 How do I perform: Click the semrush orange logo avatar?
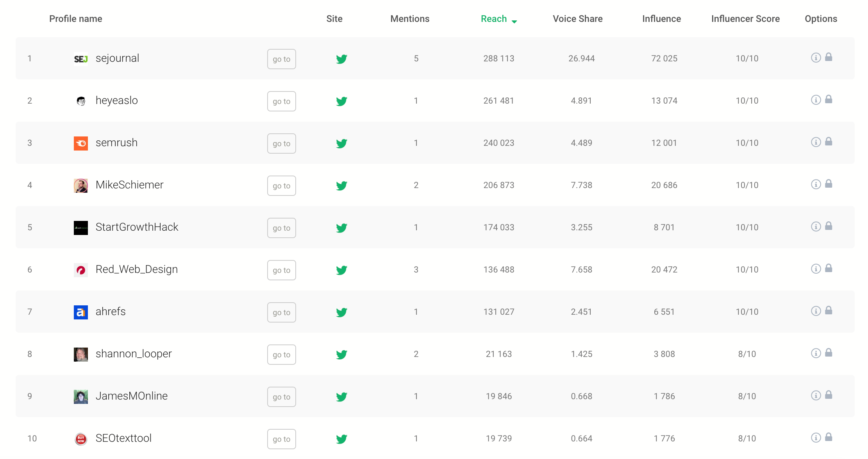(81, 143)
